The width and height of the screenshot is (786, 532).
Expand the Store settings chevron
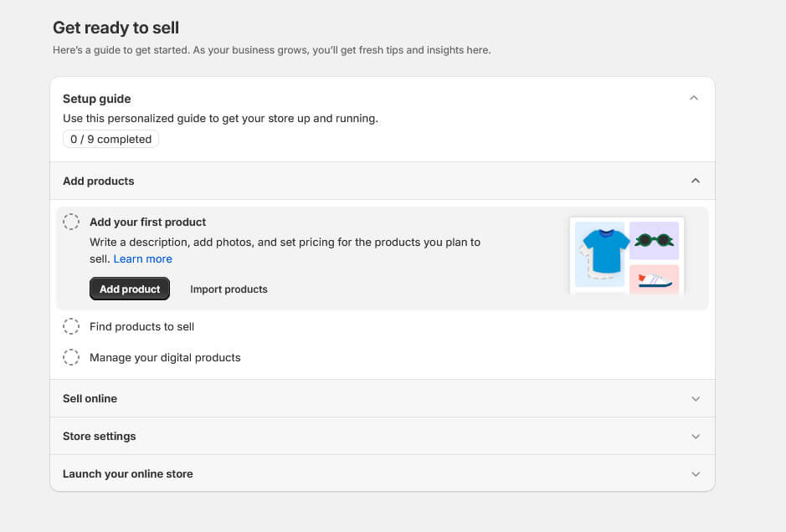695,437
